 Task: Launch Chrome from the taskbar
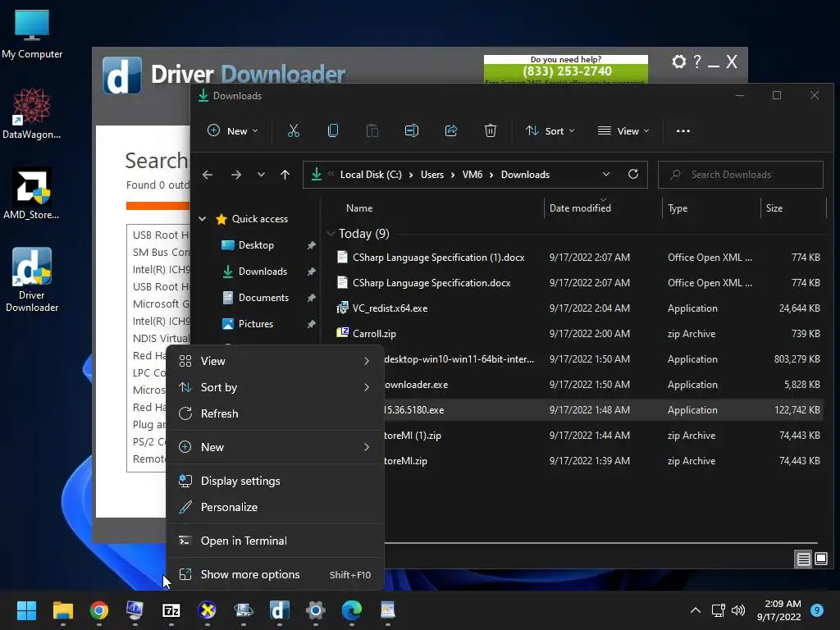pyautogui.click(x=99, y=610)
